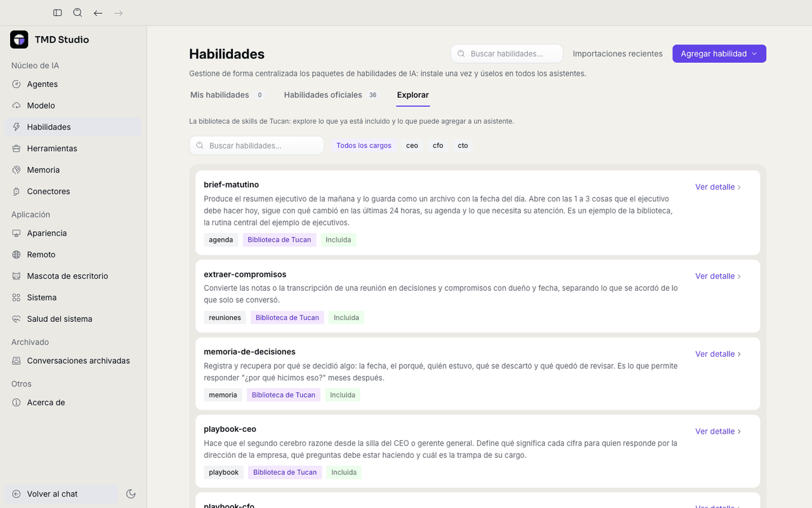Focus the Buscar habilidades field beside role filters
This screenshot has height=508, width=812.
(257, 145)
